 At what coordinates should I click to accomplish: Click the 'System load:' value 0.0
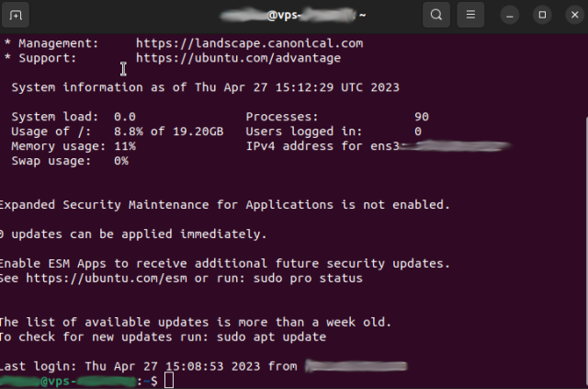click(125, 117)
